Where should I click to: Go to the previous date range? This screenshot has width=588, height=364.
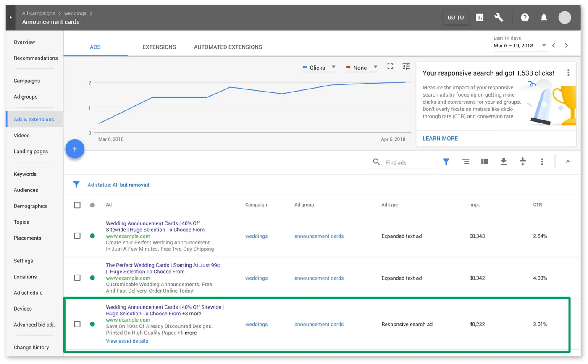click(554, 45)
